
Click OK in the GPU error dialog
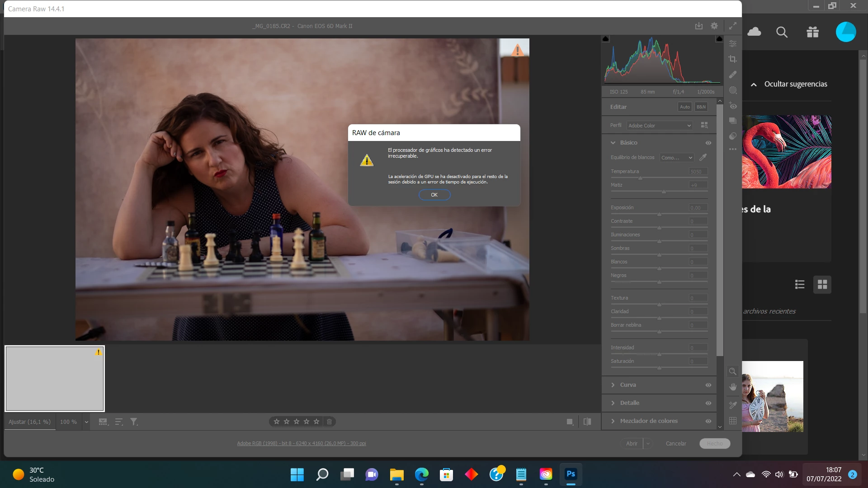[434, 195]
